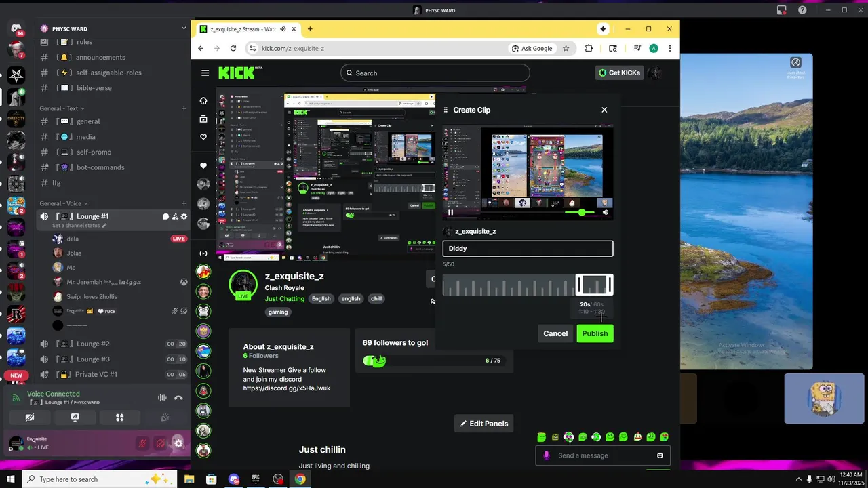The image size is (868, 488).
Task: Open Lounge #1 text chat icon
Action: coord(165,217)
